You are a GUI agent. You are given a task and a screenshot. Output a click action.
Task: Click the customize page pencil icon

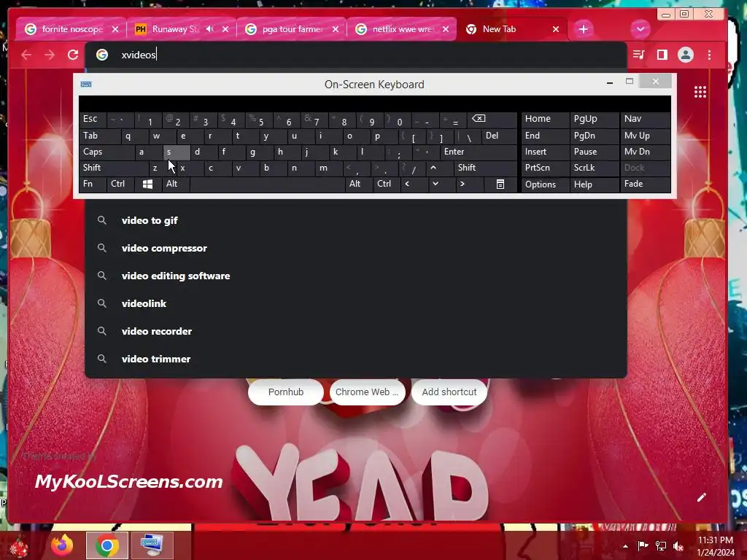[x=701, y=497]
